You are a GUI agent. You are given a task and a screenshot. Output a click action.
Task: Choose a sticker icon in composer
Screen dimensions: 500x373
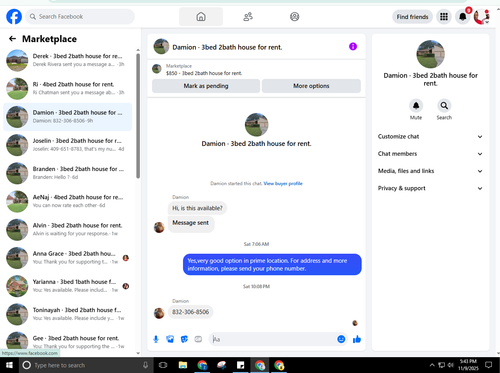184,339
